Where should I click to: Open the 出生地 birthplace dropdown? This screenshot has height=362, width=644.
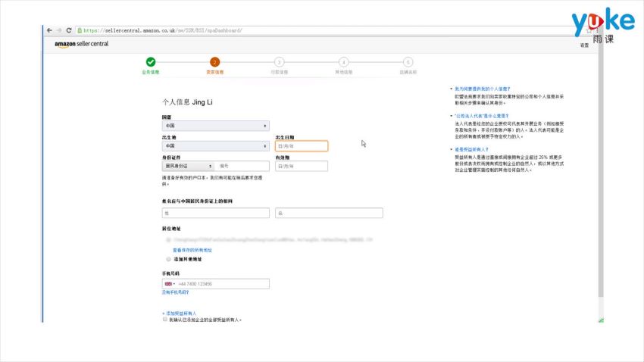(215, 146)
